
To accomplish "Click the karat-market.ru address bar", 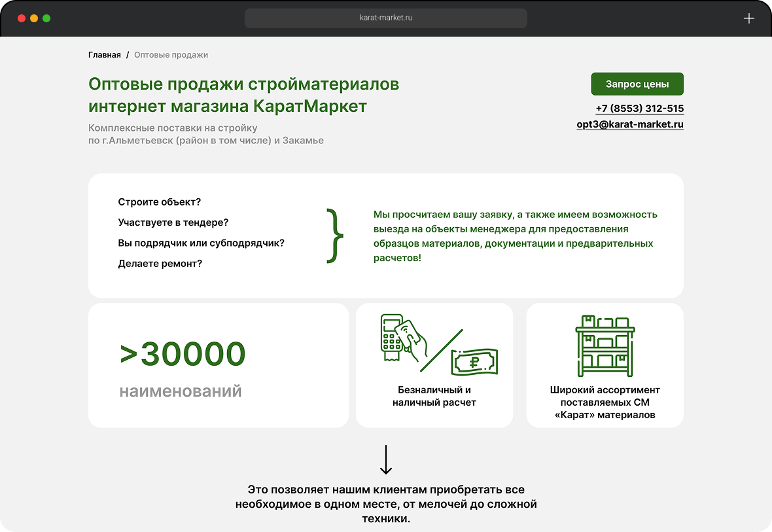I will point(385,18).
